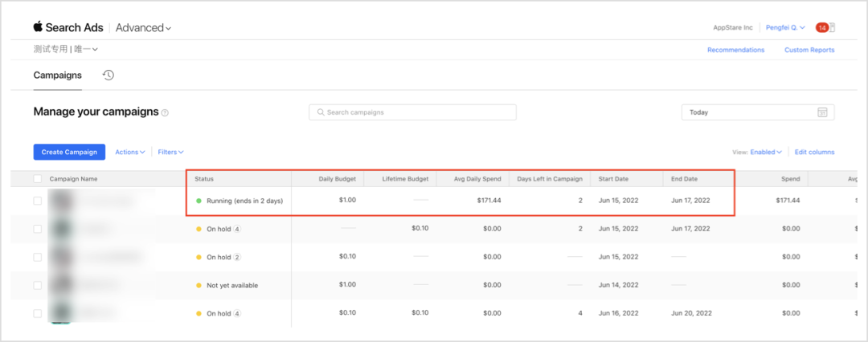Viewport: 868px width, 342px height.
Task: Click the 2 badge on On hold status
Action: (237, 257)
